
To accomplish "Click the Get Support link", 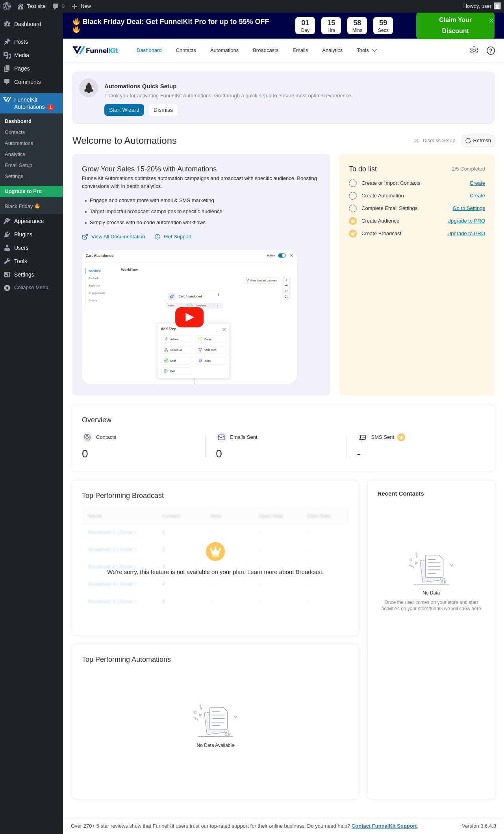I will 173,237.
